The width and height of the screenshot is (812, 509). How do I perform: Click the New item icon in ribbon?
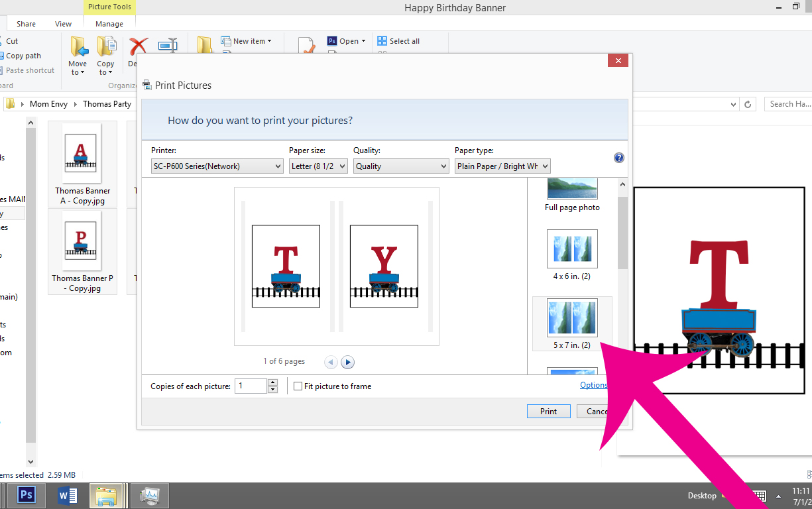(x=225, y=41)
